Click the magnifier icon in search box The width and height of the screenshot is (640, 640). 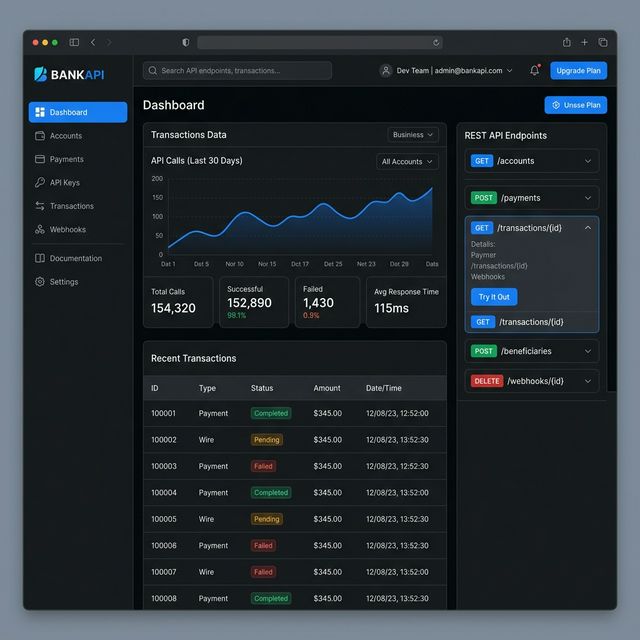click(x=153, y=71)
